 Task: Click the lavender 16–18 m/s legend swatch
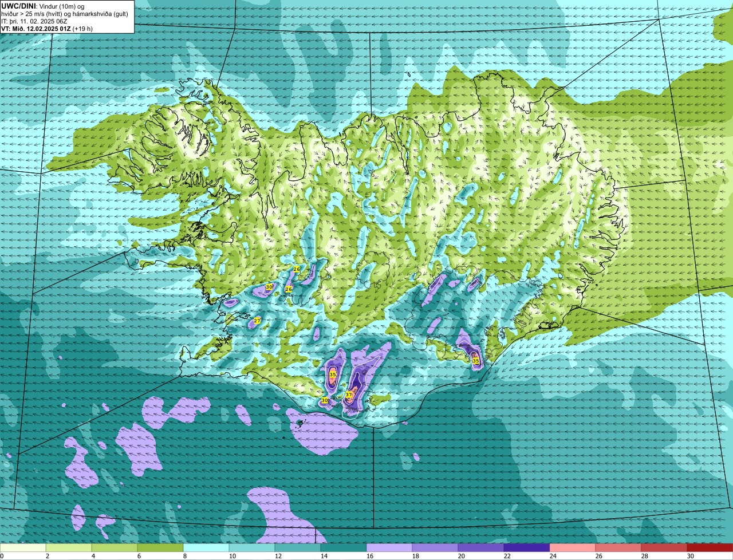point(389,548)
